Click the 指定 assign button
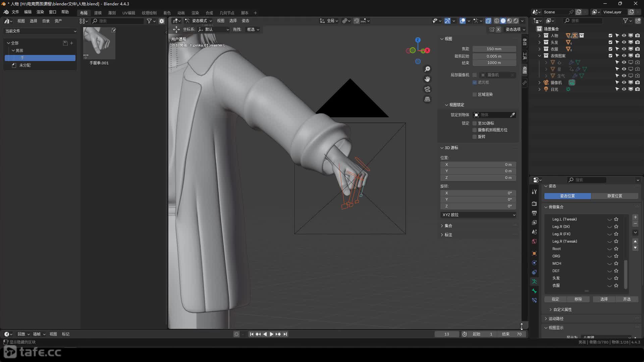Screen dimensions: 644x362 point(555,299)
